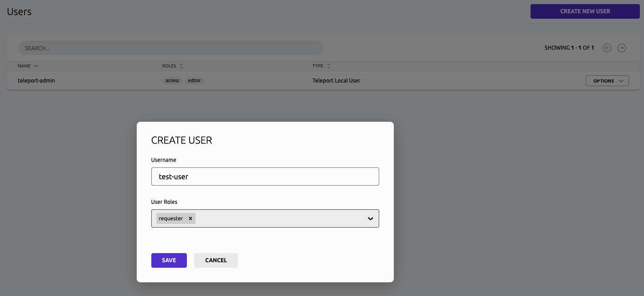Open the User Roles combo box
This screenshot has height=296, width=644.
[x=273, y=218]
